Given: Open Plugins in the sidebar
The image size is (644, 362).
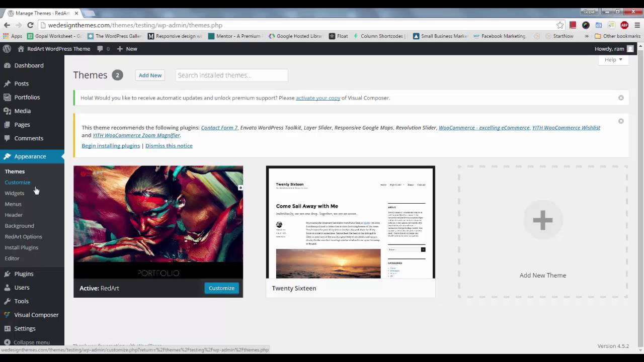Looking at the screenshot, I should (24, 274).
